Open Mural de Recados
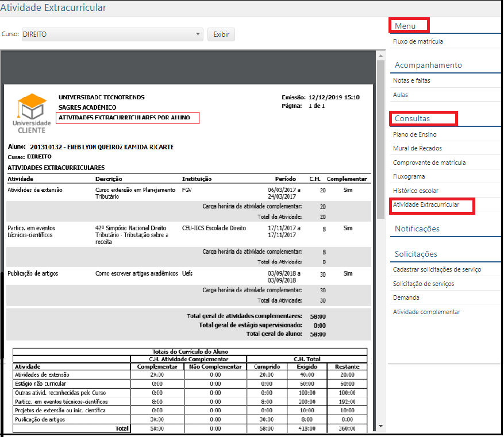The image size is (504, 437). pyautogui.click(x=418, y=148)
